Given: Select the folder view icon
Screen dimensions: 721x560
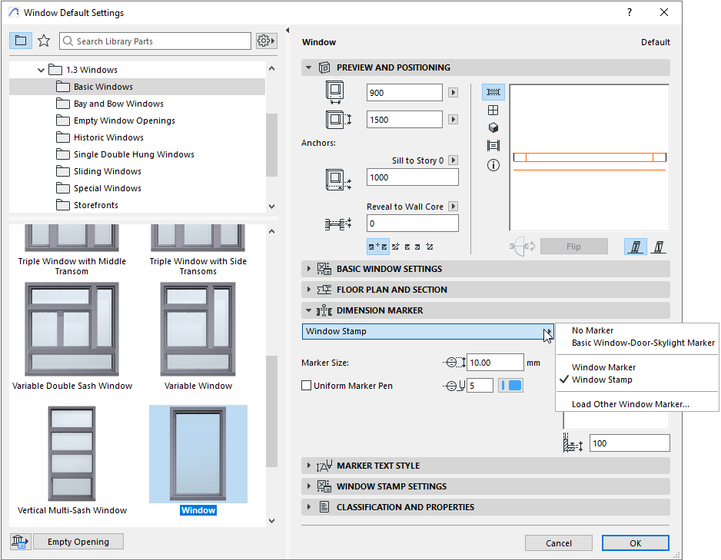Looking at the screenshot, I should 20,41.
